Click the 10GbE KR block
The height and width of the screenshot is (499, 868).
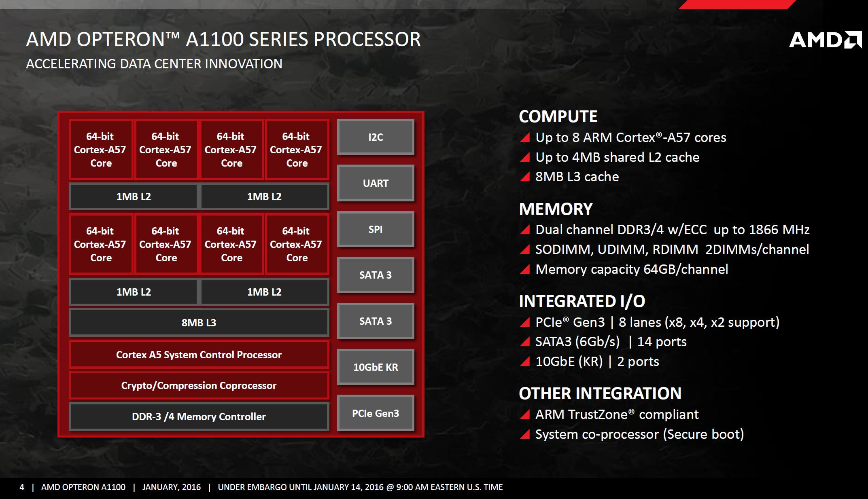click(x=376, y=367)
